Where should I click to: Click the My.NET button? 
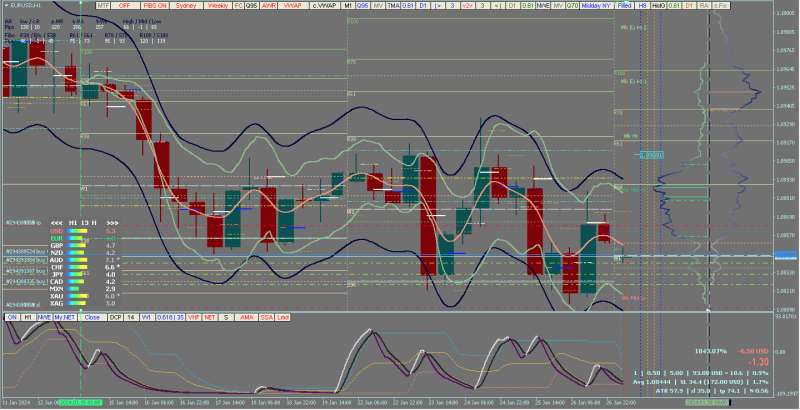pyautogui.click(x=65, y=317)
